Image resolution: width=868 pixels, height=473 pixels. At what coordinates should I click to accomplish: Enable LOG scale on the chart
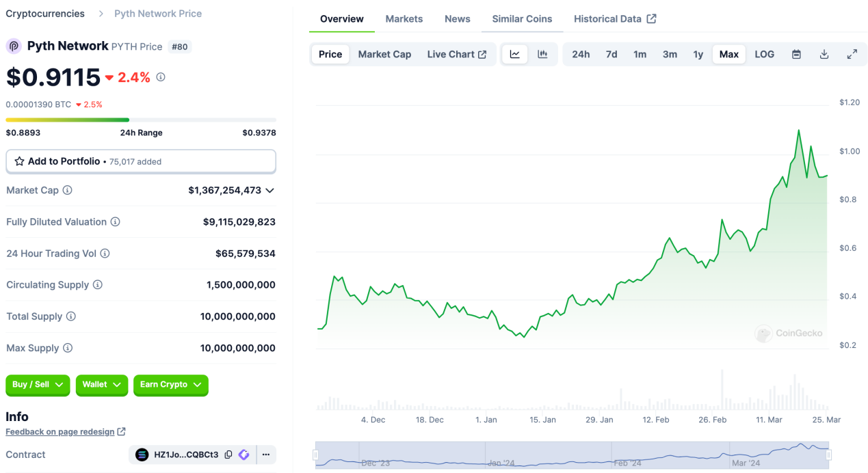(764, 53)
